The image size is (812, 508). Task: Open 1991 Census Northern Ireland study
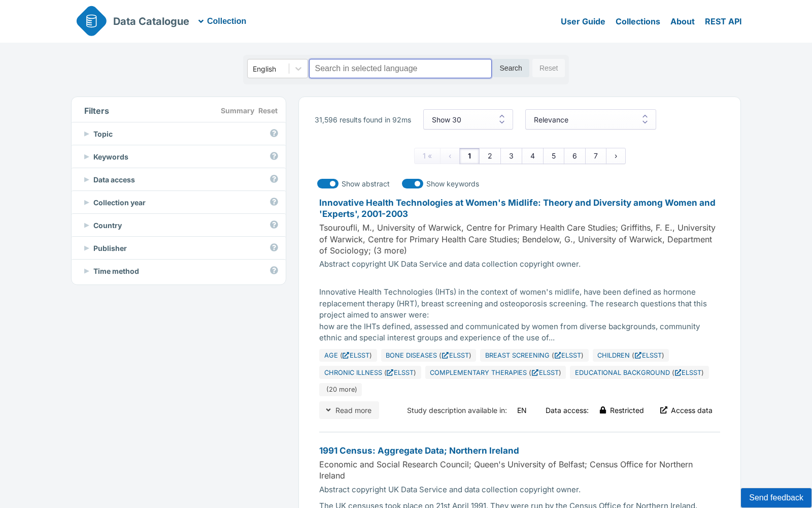point(419,451)
